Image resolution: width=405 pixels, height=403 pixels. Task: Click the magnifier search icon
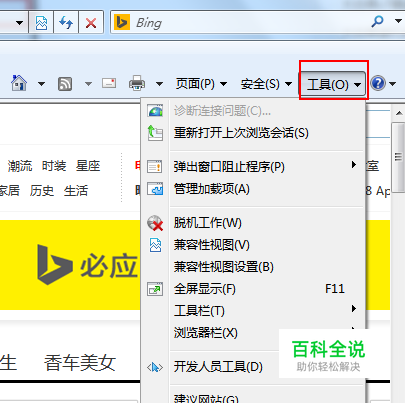point(377,22)
